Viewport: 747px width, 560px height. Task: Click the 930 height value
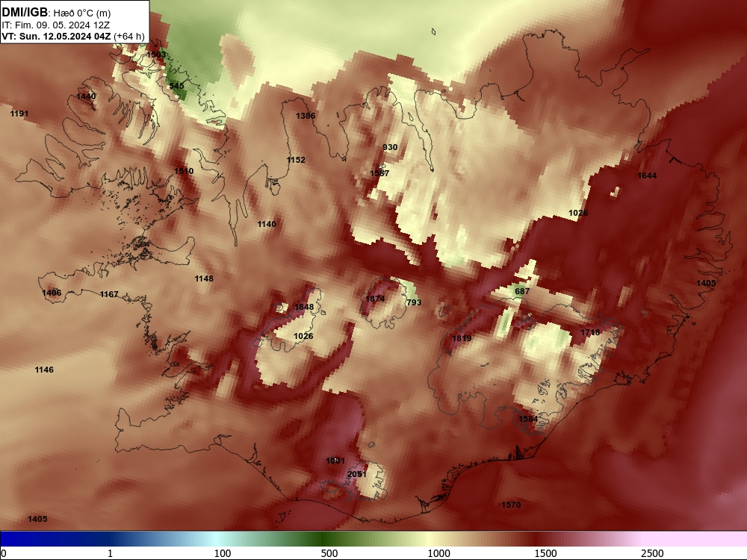coord(390,147)
